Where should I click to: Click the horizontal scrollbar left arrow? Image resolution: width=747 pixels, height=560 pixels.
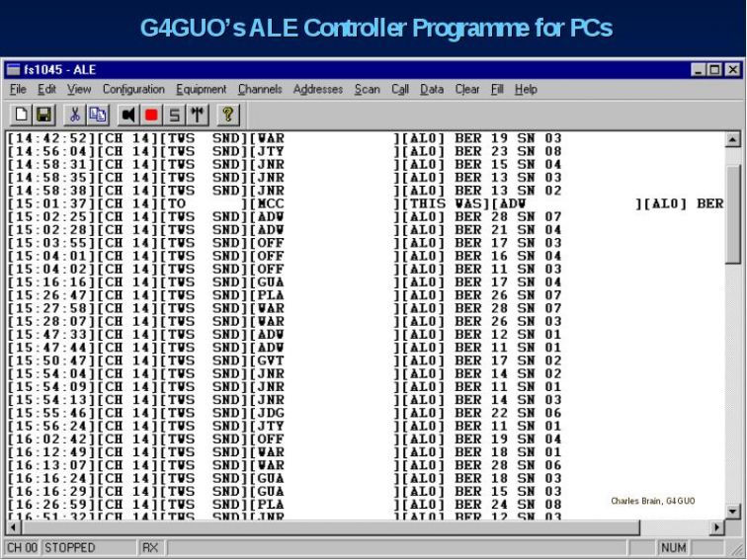[x=14, y=527]
